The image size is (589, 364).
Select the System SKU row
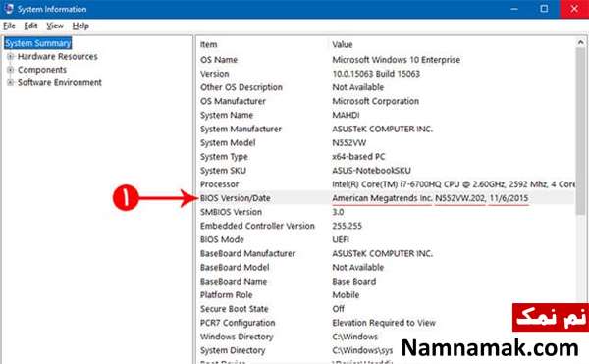[386, 171]
